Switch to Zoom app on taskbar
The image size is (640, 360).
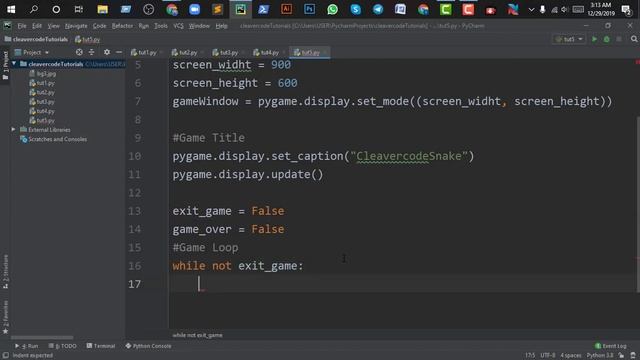pyautogui.click(x=195, y=9)
